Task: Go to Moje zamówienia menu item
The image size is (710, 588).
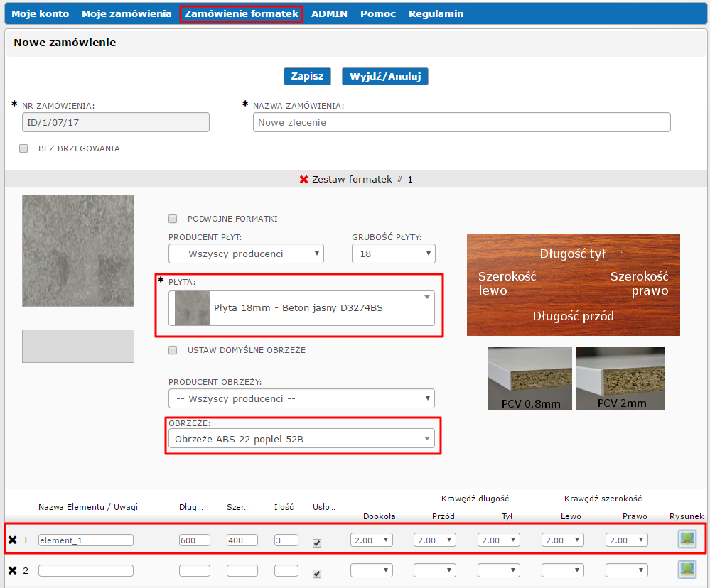Action: 127,13
